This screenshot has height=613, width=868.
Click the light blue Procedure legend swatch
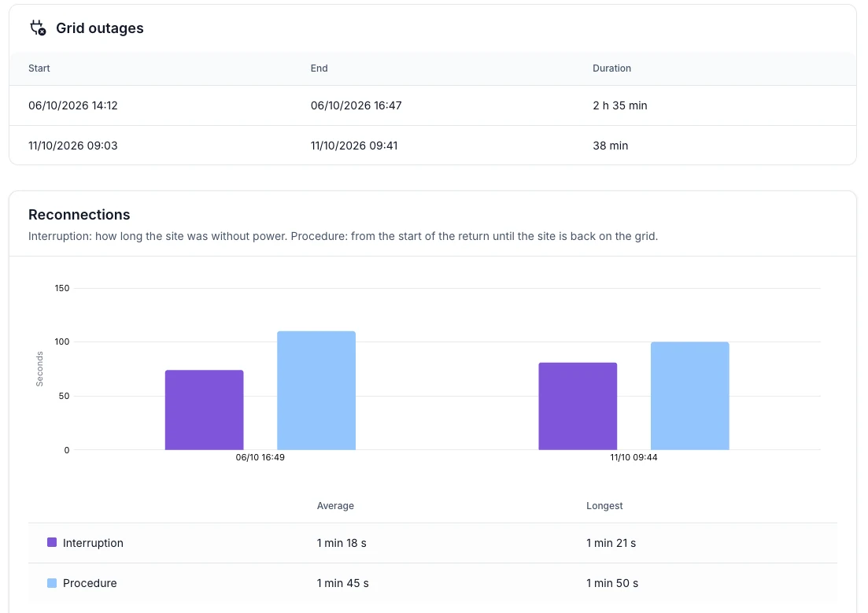(x=52, y=582)
